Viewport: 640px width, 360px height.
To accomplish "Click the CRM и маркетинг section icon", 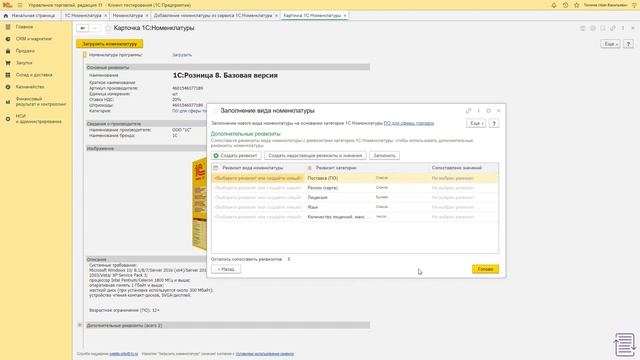I will 8,39.
